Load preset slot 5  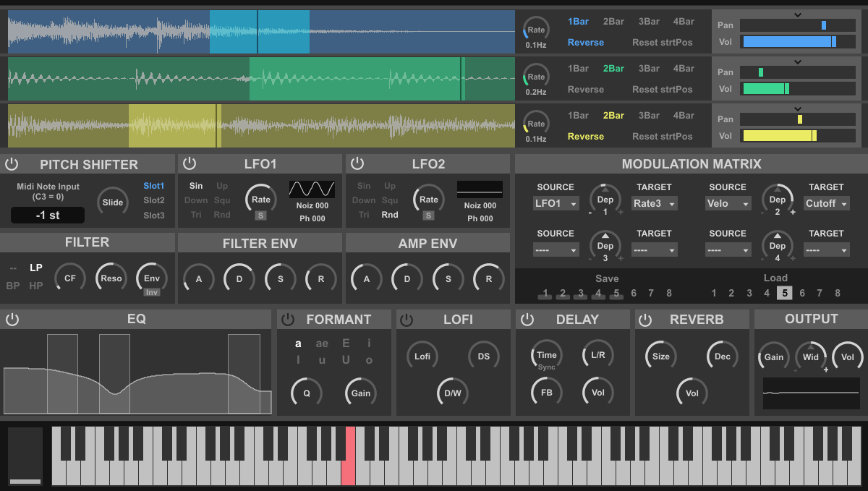pos(784,293)
